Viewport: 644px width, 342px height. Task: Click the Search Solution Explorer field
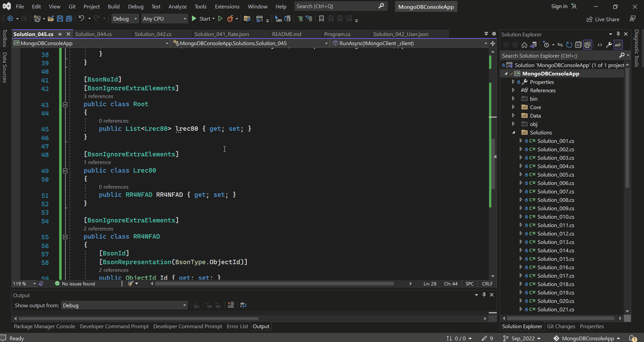coord(559,56)
